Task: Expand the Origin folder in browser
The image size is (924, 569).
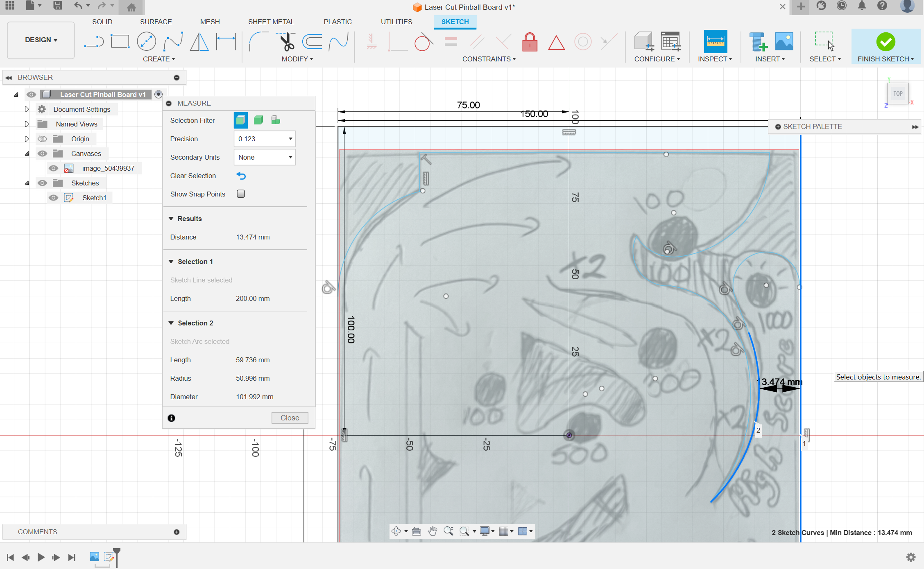Action: coord(25,138)
